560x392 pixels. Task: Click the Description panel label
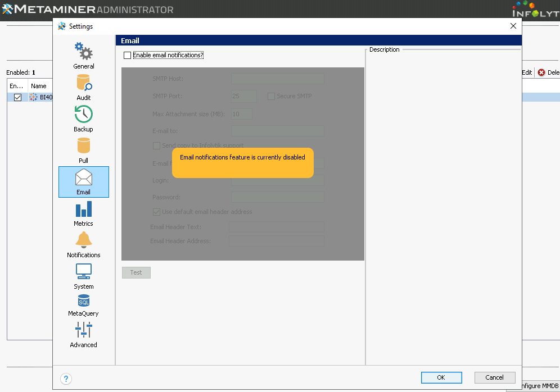click(384, 49)
